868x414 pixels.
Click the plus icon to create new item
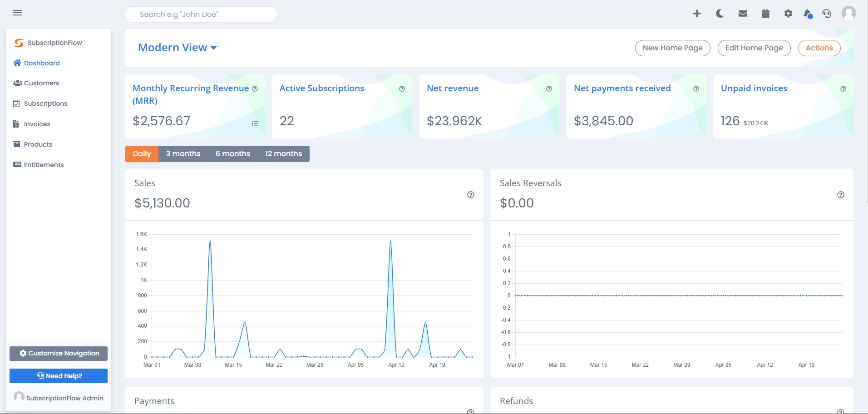coord(697,13)
